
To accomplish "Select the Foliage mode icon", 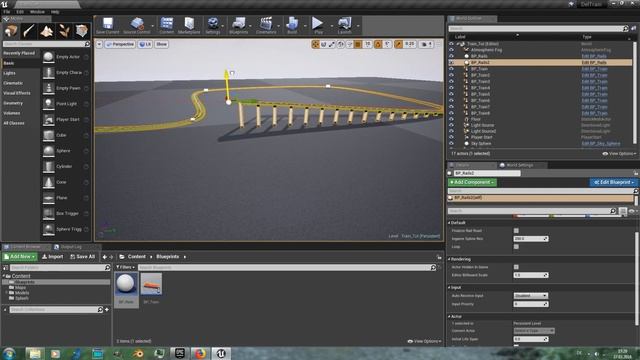I will [x=64, y=31].
